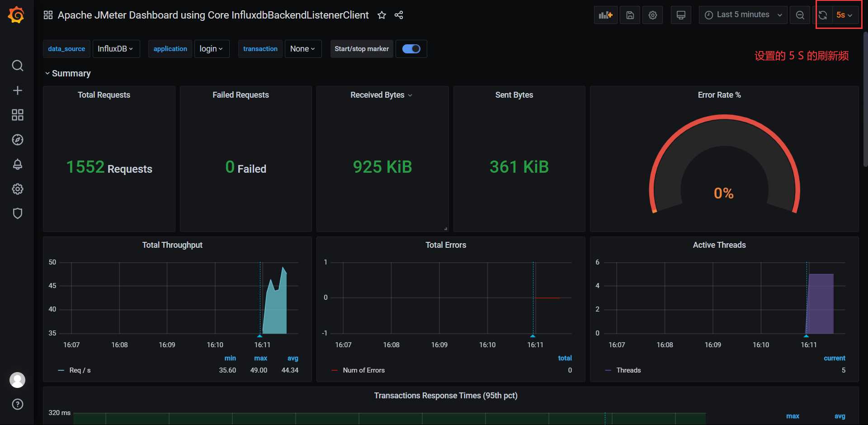Change Num of Errors series color swatch

(335, 370)
